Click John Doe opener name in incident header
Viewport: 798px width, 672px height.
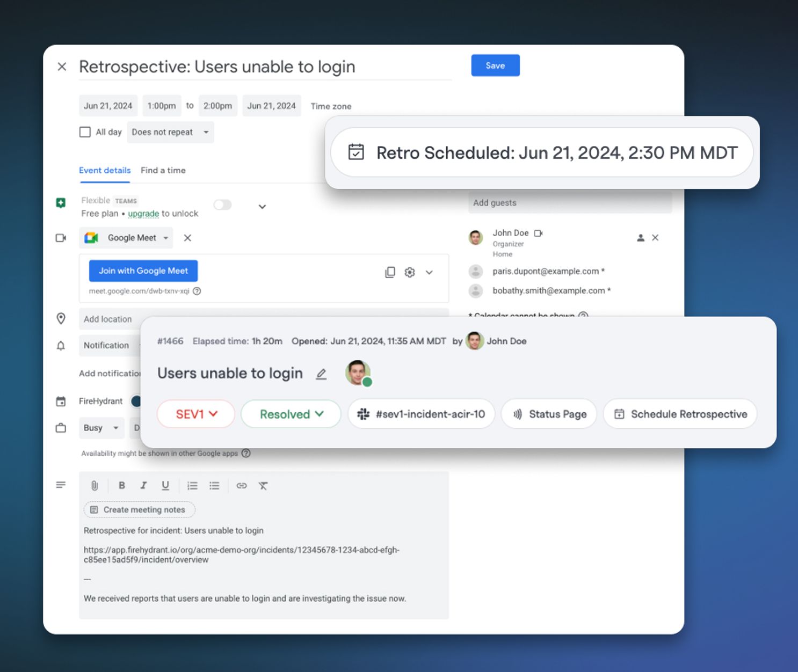coord(506,341)
